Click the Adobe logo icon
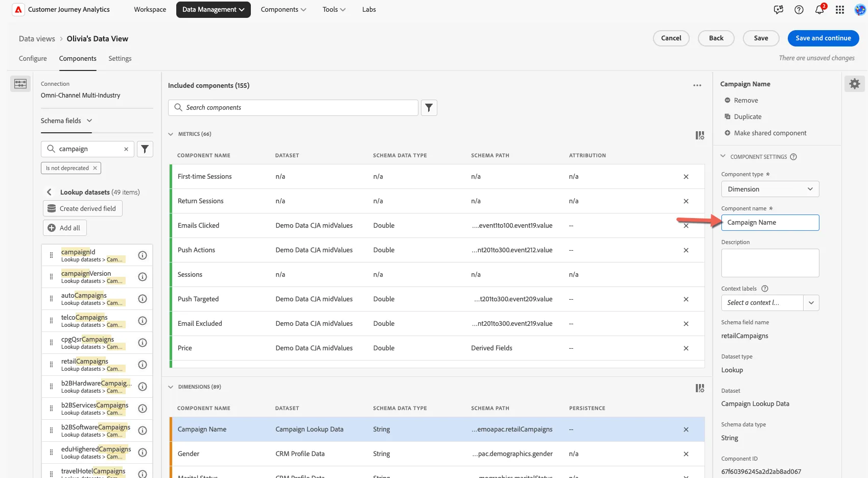Viewport: 868px width, 478px height. (x=18, y=10)
